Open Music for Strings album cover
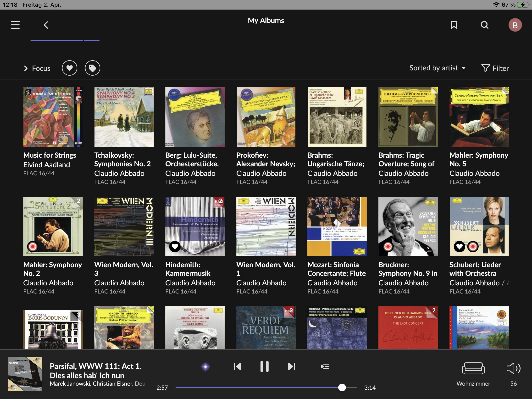Screen dimensions: 532x399 coord(53,117)
